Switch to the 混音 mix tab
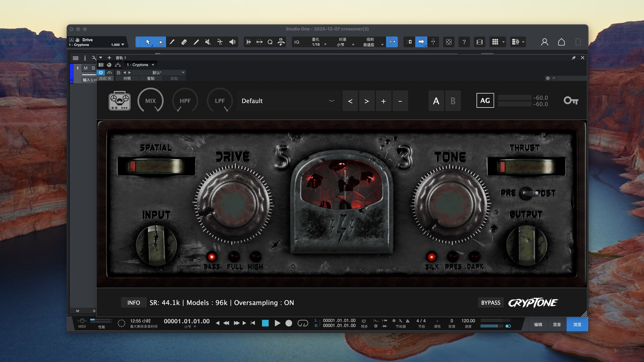644x362 pixels. [557, 324]
